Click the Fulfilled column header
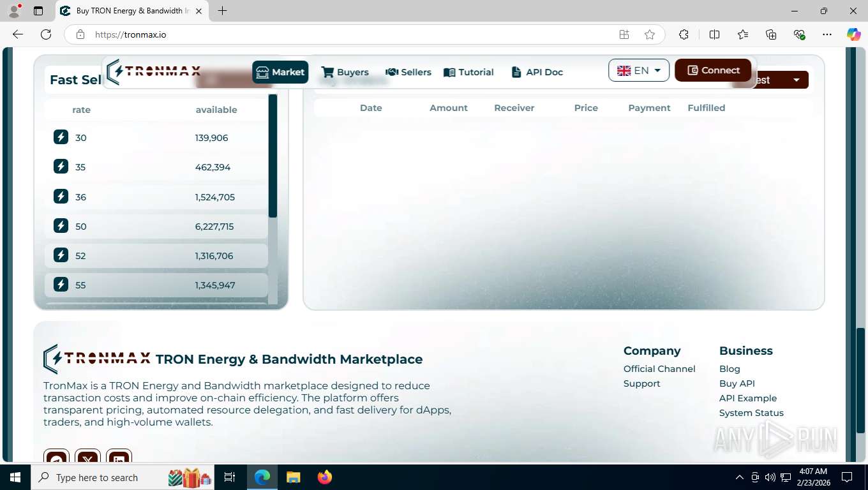The height and width of the screenshot is (490, 868). coord(707,108)
